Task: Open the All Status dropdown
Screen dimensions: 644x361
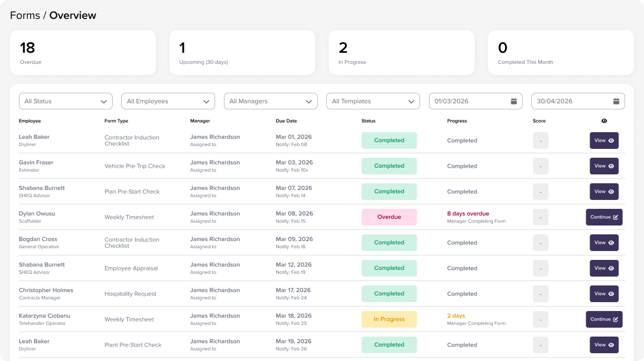Action: (x=66, y=101)
